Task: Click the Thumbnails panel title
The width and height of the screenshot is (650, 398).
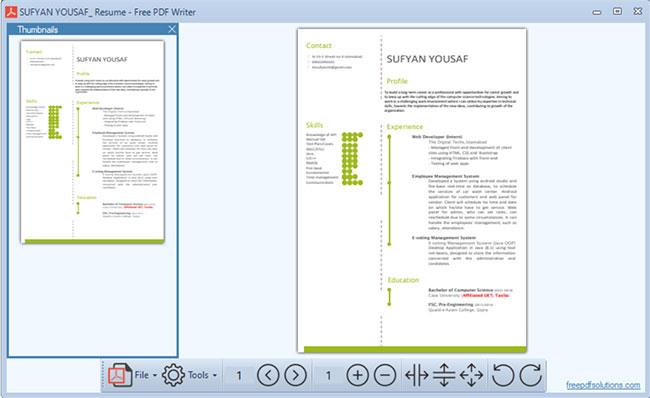Action: coord(38,29)
